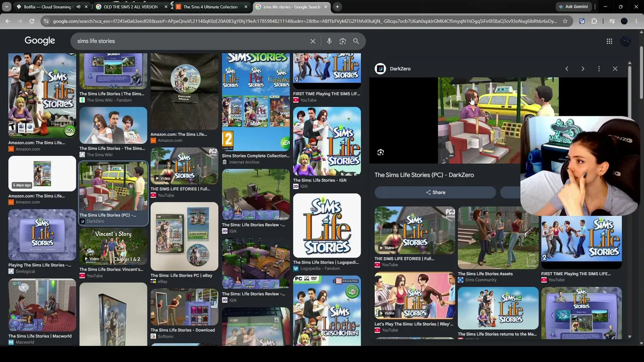Open the Ask Gemini button
Screen dimensions: 644x362
(x=573, y=7)
